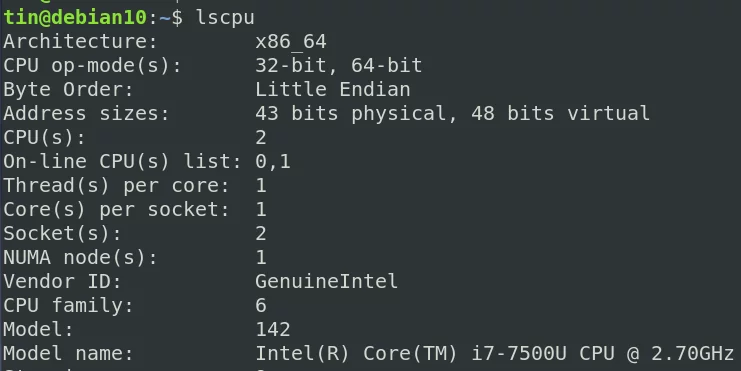Screen dimensions: 741x371
Task: Click the Little Endian byte order value
Action: (x=333, y=89)
